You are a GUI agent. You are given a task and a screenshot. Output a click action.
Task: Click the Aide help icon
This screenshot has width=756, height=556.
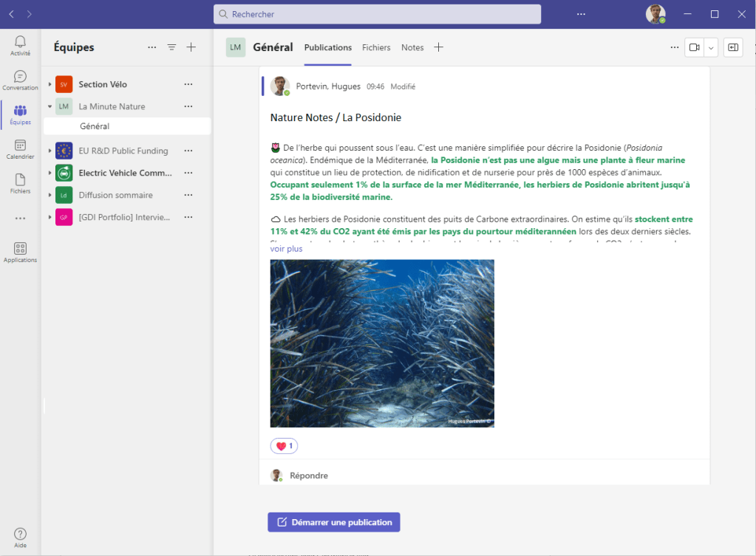pos(20,538)
